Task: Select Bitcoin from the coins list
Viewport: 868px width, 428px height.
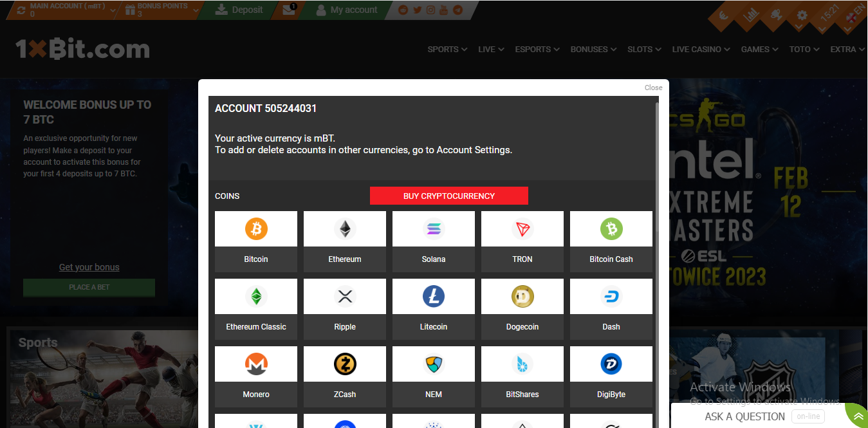Action: coord(255,242)
